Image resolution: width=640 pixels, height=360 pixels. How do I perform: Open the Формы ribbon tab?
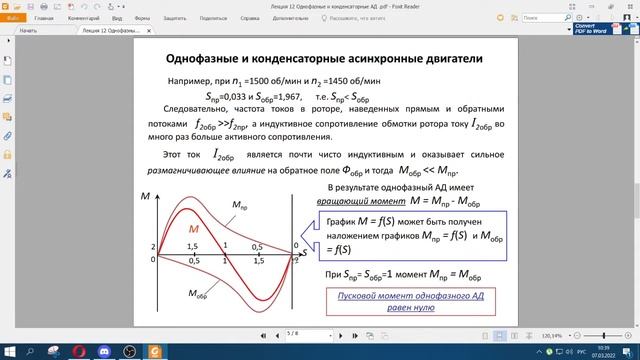(x=142, y=18)
